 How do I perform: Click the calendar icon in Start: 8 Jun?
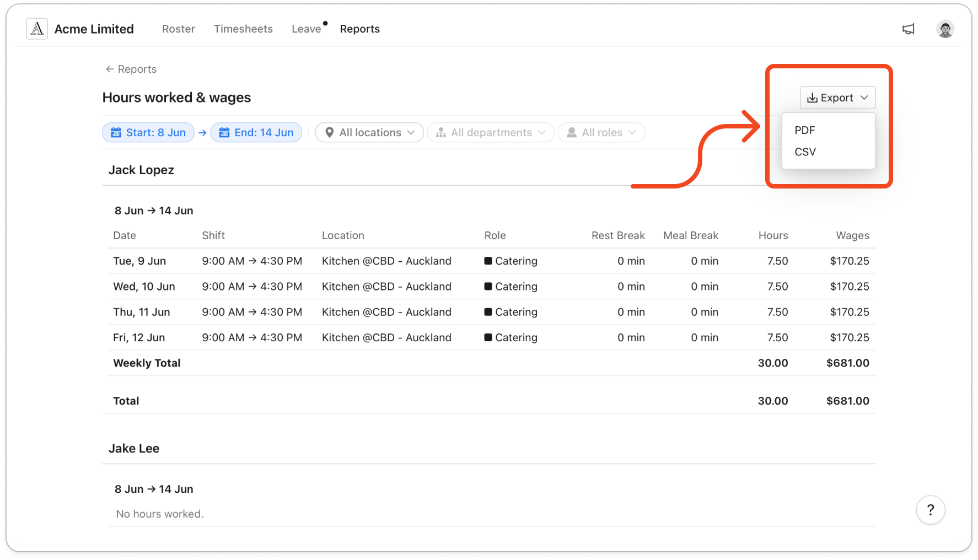pos(116,132)
